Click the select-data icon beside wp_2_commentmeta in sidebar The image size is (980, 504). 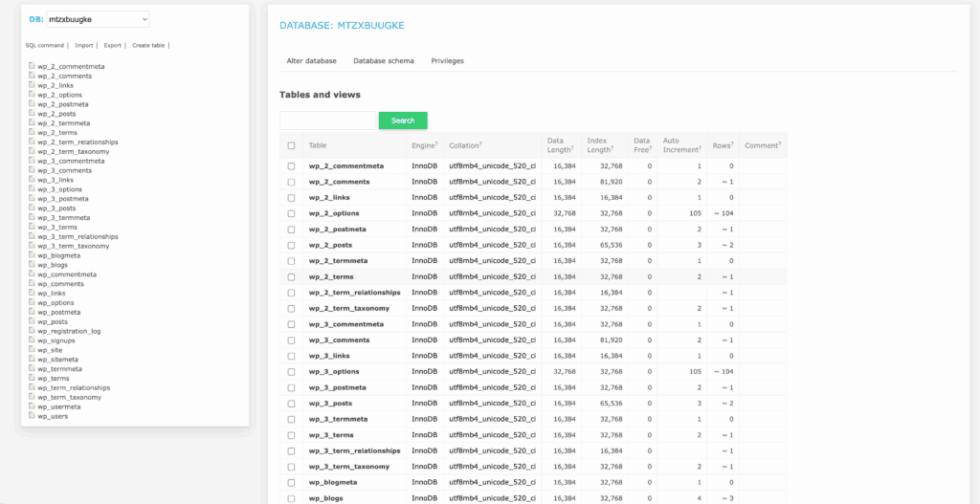pyautogui.click(x=32, y=66)
